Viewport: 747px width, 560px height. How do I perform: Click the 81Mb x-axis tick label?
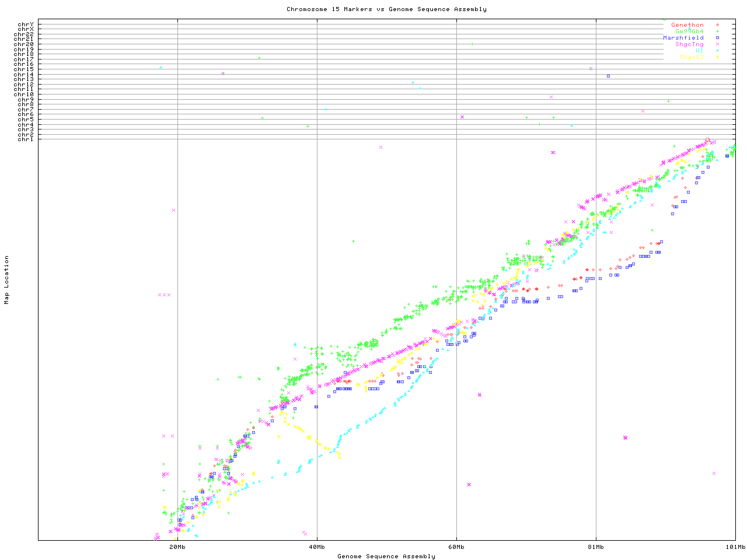point(596,547)
